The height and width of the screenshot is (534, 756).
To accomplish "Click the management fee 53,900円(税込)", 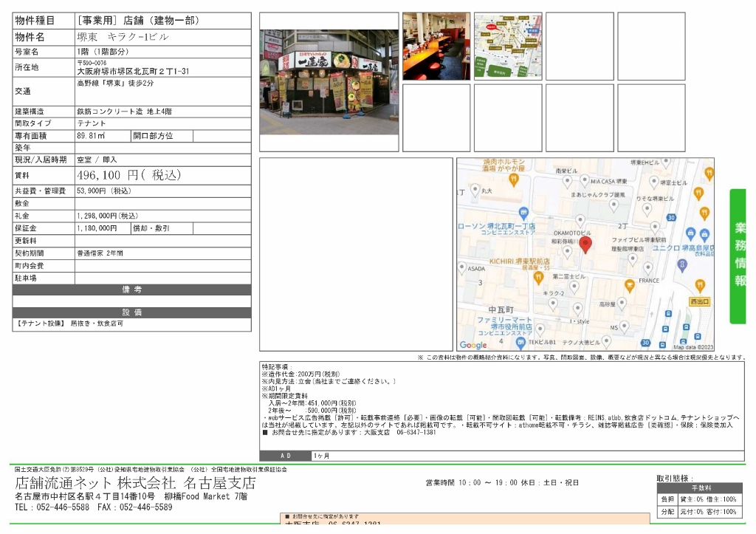I will click(103, 191).
